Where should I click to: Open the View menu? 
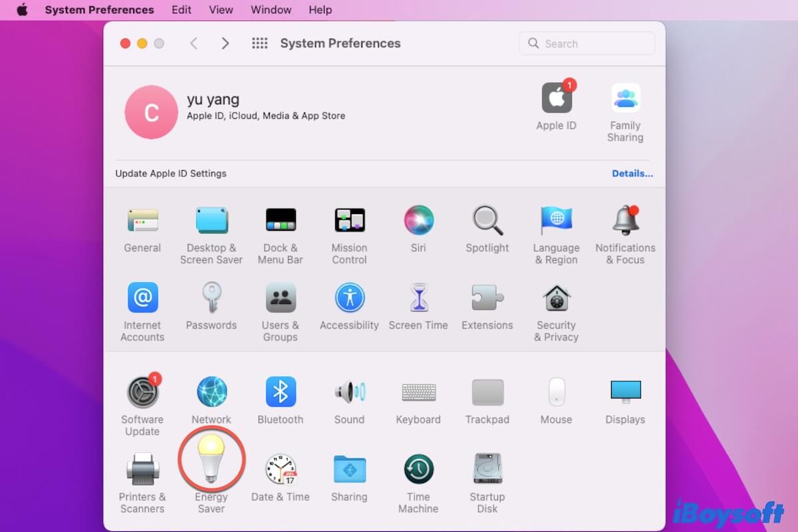click(221, 10)
